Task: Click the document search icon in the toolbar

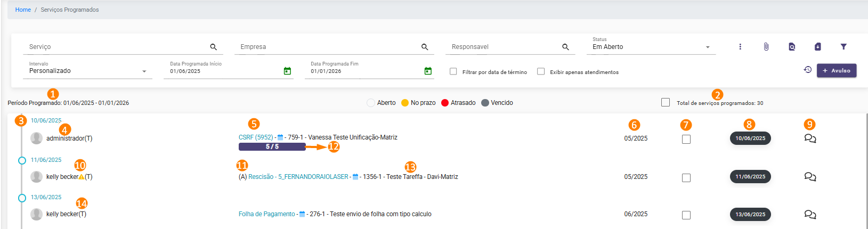Action: (x=792, y=47)
